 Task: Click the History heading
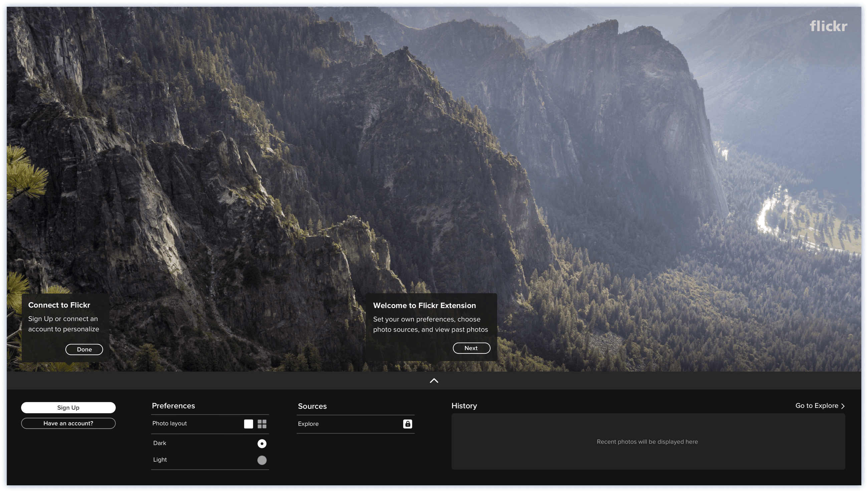pyautogui.click(x=464, y=406)
